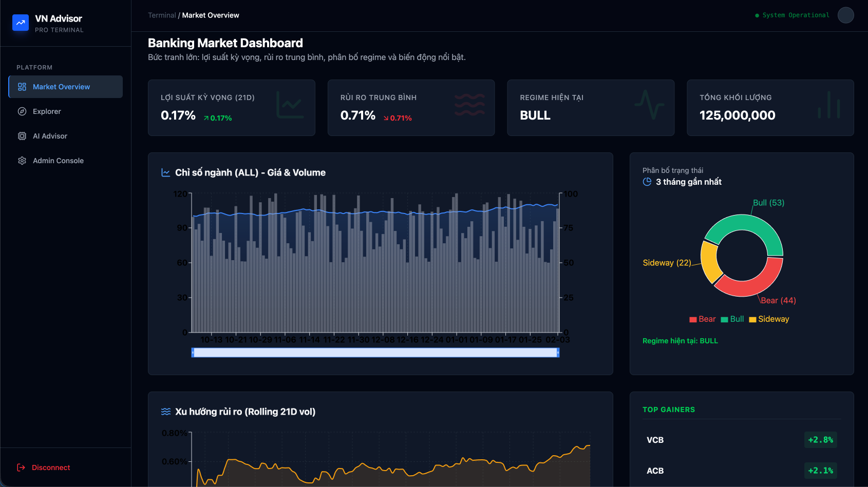Click the user avatar circle
Image resolution: width=868 pixels, height=487 pixels.
tap(845, 15)
